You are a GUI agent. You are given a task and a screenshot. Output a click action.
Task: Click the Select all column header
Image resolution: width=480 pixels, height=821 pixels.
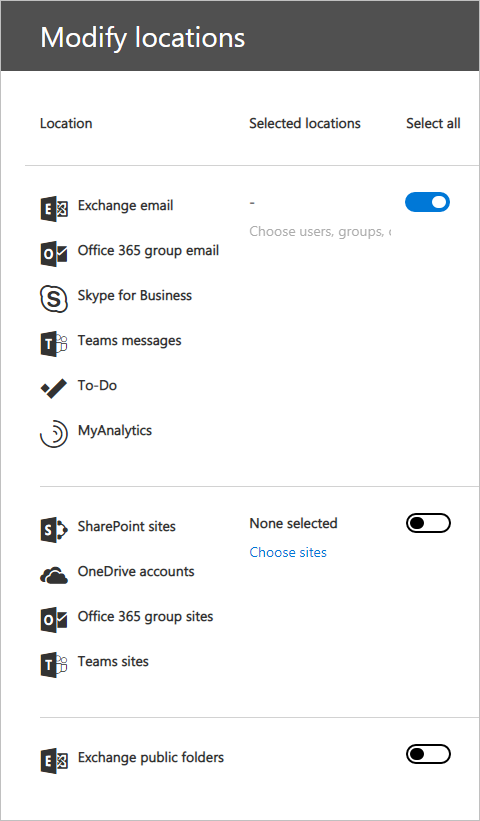[x=433, y=124]
